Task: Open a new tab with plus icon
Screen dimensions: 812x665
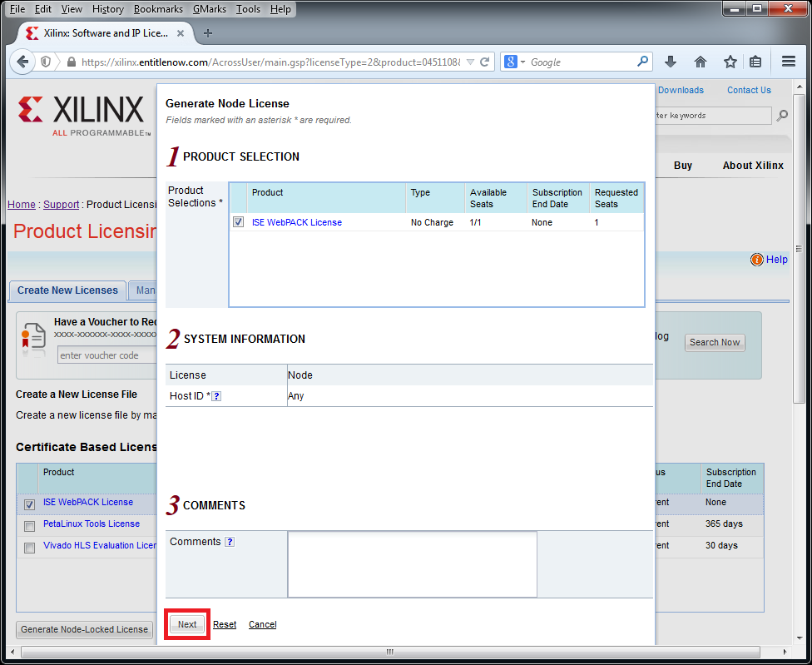Action: (x=208, y=33)
